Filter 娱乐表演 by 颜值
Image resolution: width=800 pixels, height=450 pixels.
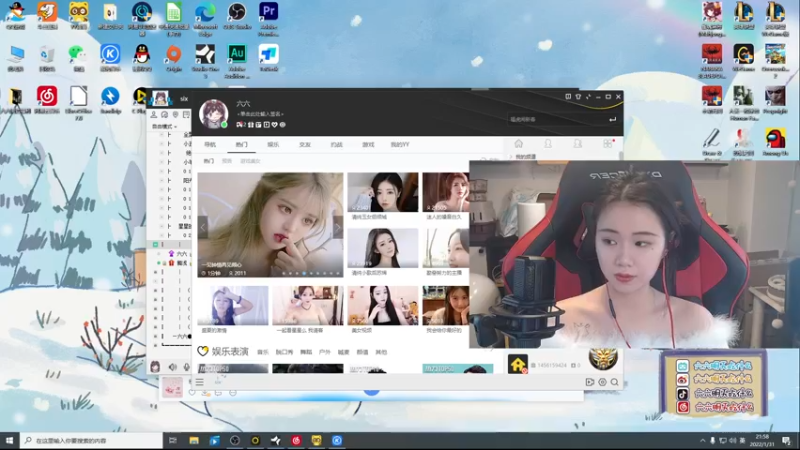[362, 352]
